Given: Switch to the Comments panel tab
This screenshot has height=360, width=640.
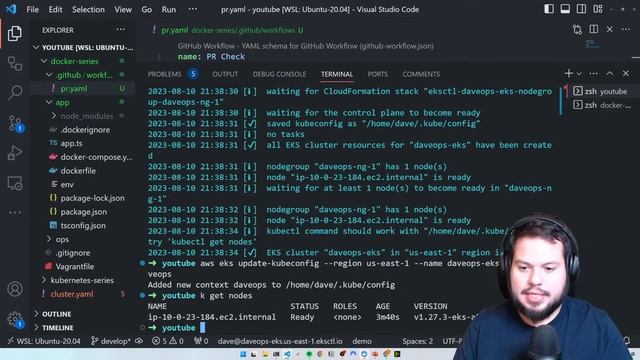Looking at the screenshot, I should 421,74.
